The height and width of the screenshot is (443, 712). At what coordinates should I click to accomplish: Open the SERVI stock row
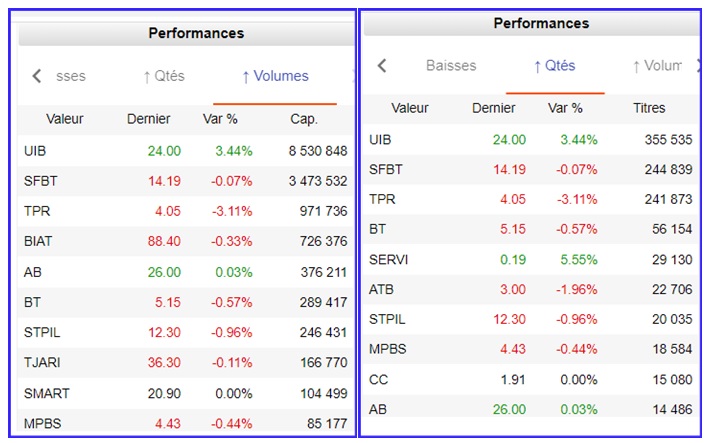coord(388,259)
